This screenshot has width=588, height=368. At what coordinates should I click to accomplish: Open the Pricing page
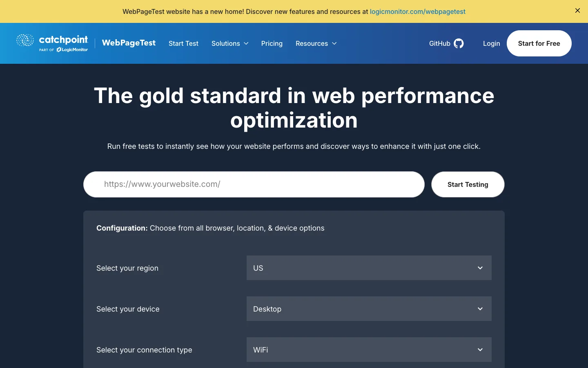click(x=272, y=43)
